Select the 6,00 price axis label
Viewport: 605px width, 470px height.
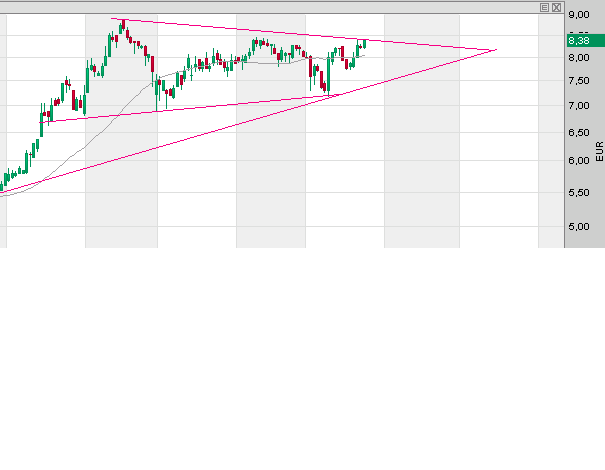pyautogui.click(x=578, y=160)
